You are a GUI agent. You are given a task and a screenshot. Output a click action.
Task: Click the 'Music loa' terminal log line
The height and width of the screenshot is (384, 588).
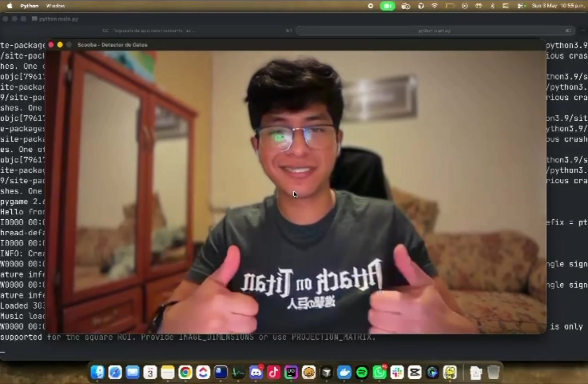pyautogui.click(x=22, y=316)
